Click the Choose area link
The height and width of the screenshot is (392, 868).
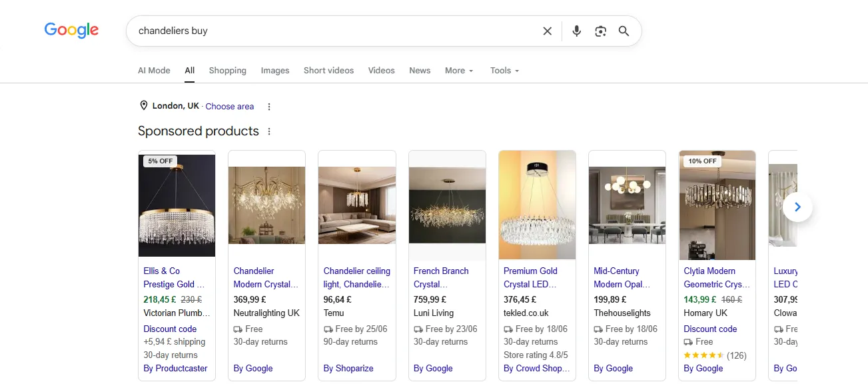click(x=230, y=107)
